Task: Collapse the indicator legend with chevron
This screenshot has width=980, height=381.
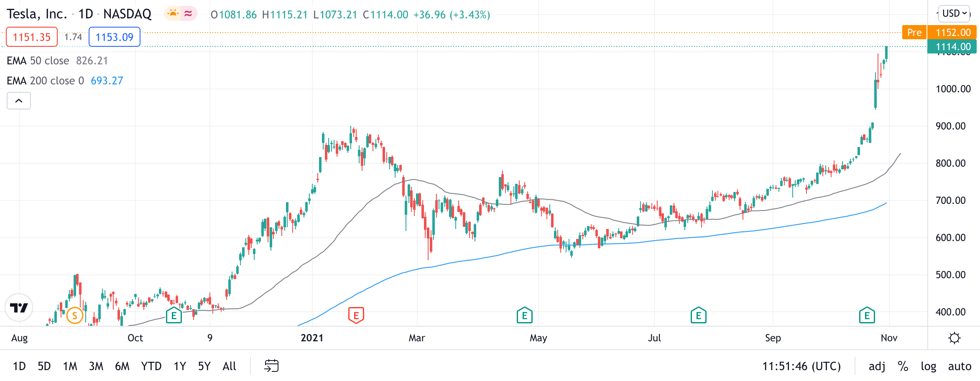Action: [x=19, y=101]
